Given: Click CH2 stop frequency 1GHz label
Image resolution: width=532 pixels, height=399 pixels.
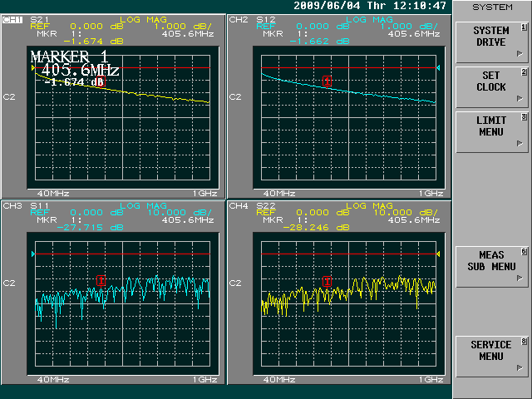Looking at the screenshot, I should click(431, 194).
